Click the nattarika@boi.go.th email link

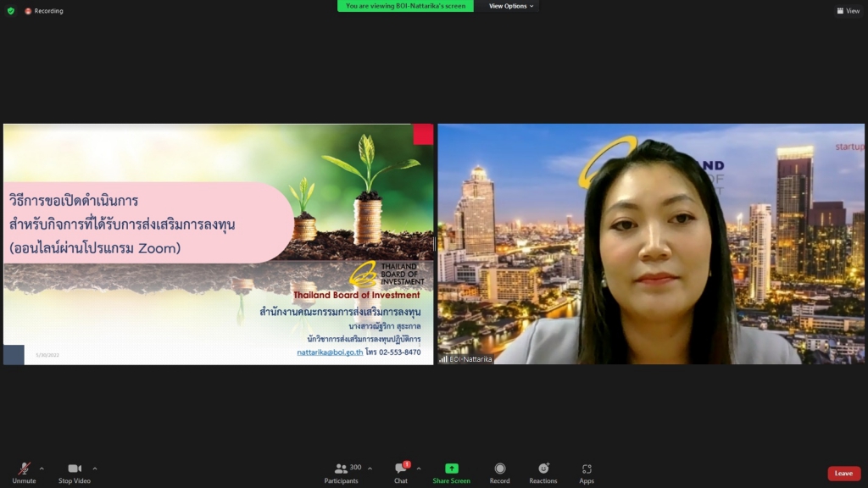pos(330,352)
